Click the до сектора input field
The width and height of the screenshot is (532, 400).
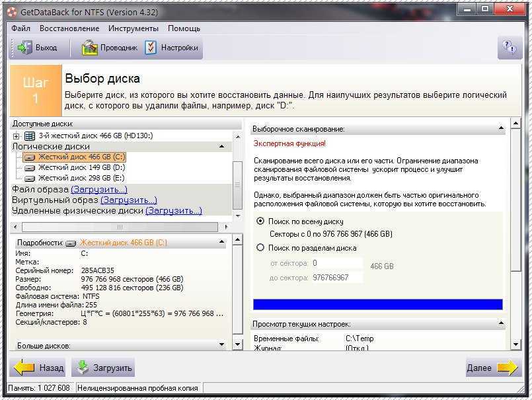(337, 278)
